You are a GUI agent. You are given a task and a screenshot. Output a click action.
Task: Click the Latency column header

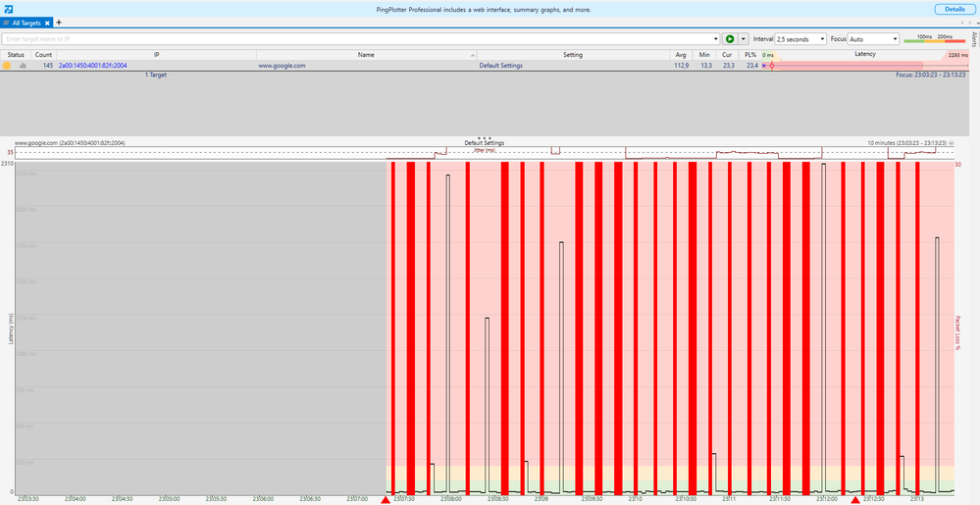(x=865, y=54)
